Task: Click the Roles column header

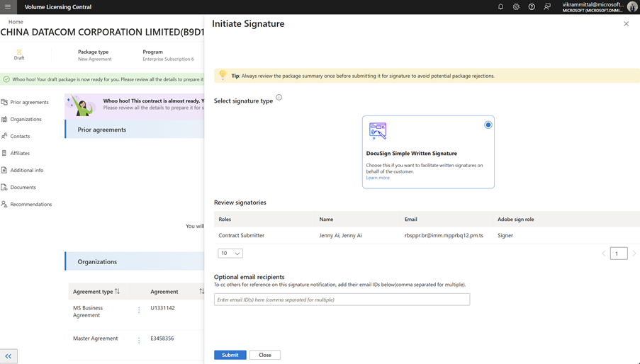Action: coord(225,220)
